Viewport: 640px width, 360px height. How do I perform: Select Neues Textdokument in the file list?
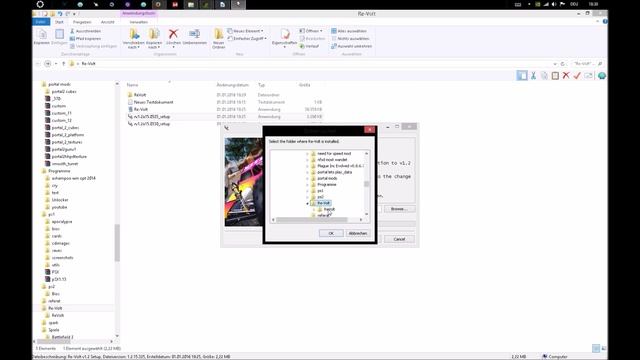153,102
